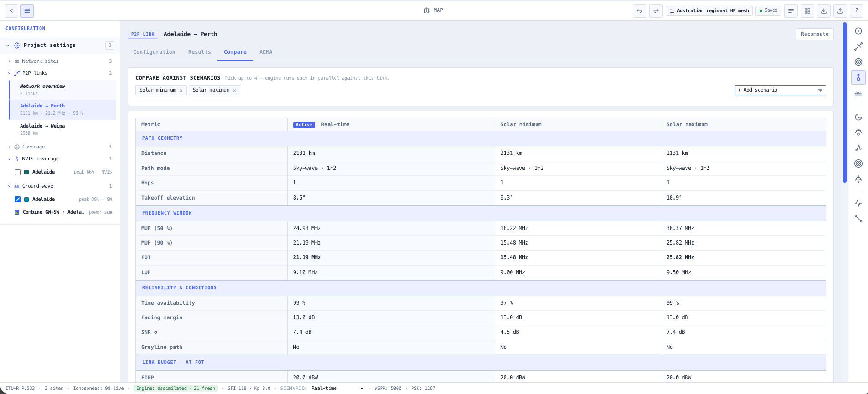
Task: Undo the last change
Action: tap(640, 11)
